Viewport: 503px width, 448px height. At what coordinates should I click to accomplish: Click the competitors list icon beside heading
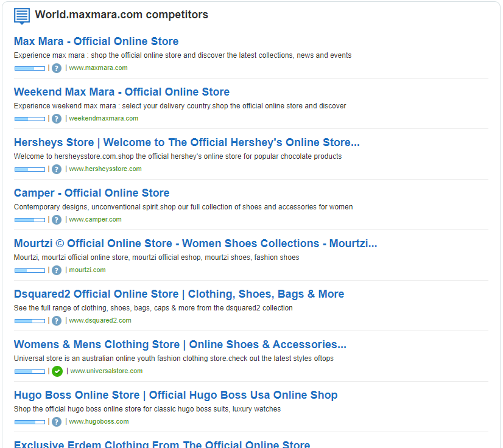22,16
